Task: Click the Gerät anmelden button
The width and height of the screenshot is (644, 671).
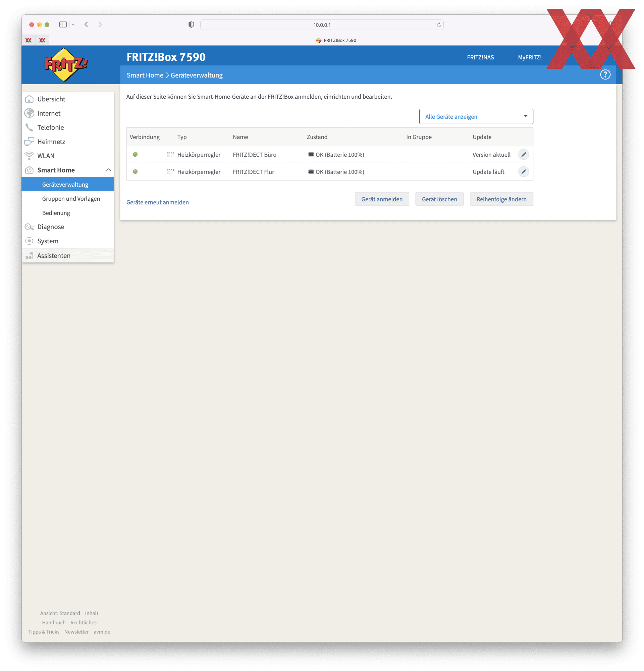Action: [x=382, y=199]
